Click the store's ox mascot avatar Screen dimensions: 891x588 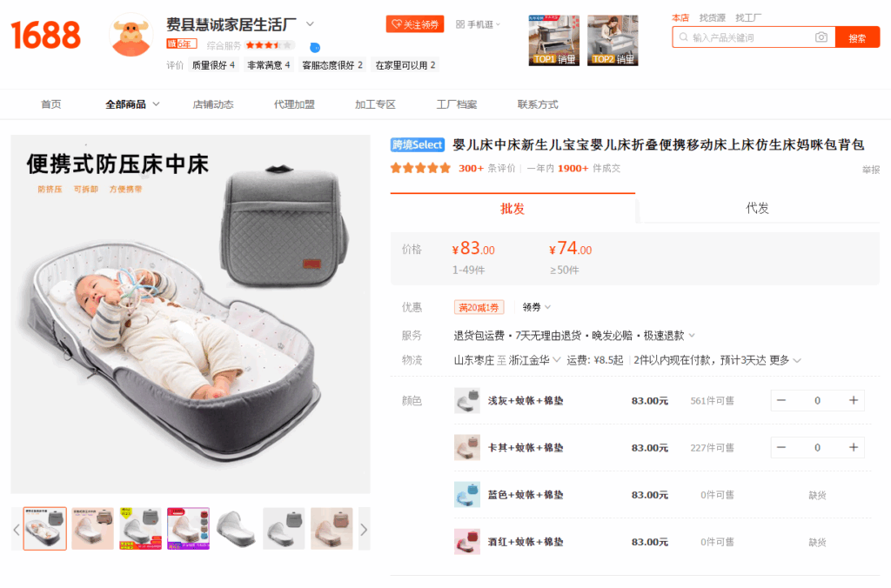[x=131, y=37]
